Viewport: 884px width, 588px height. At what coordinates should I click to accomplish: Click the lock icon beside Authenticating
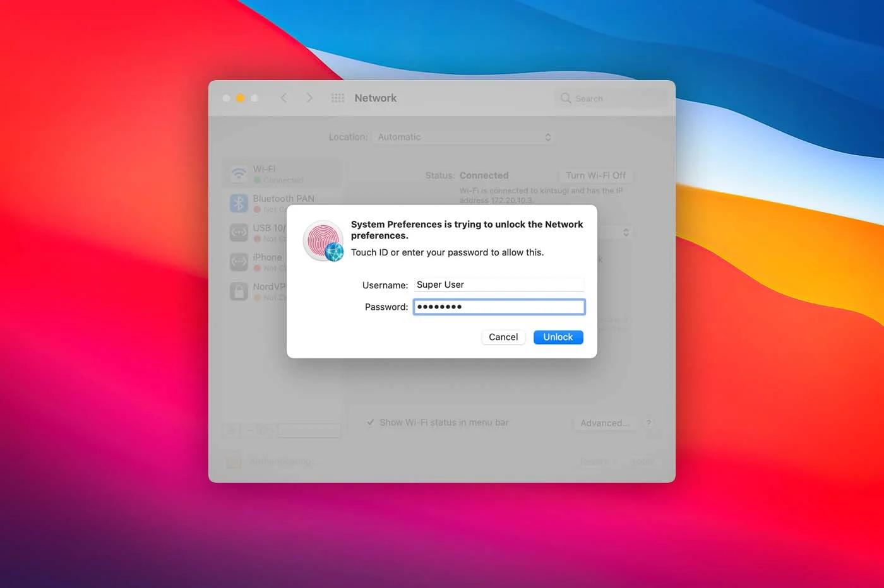(234, 461)
